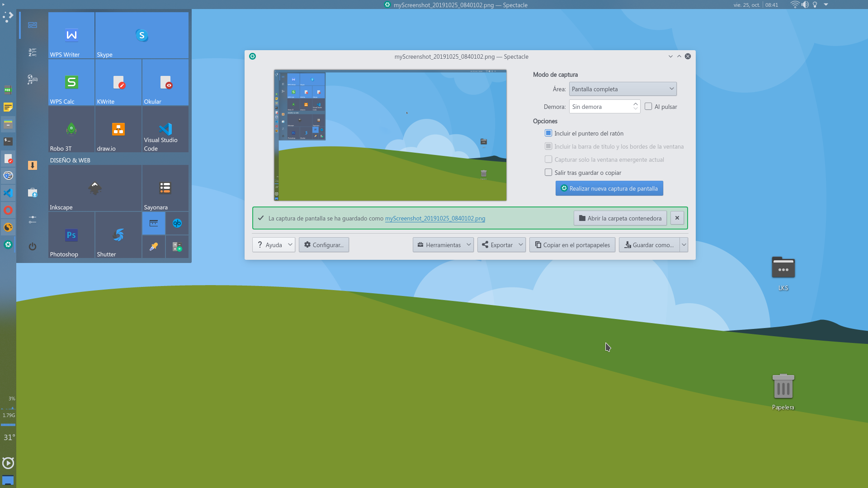Image resolution: width=868 pixels, height=488 pixels.
Task: Expand the arrow next to Guardar como
Action: pyautogui.click(x=684, y=244)
